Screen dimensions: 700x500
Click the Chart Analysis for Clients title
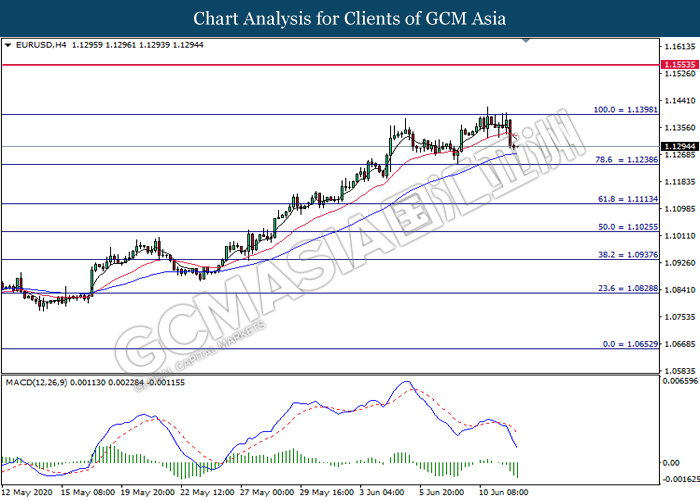[x=350, y=19]
